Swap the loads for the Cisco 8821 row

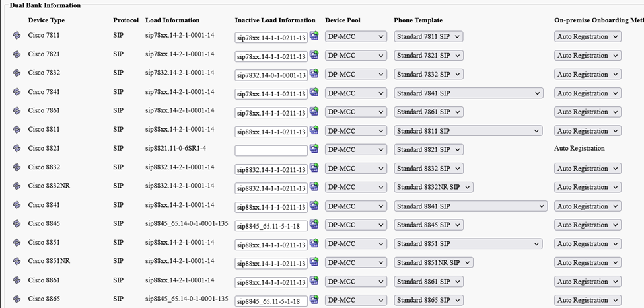[x=314, y=149]
